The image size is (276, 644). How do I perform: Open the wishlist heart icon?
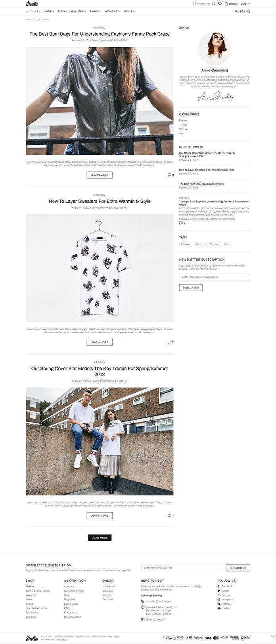220,4
